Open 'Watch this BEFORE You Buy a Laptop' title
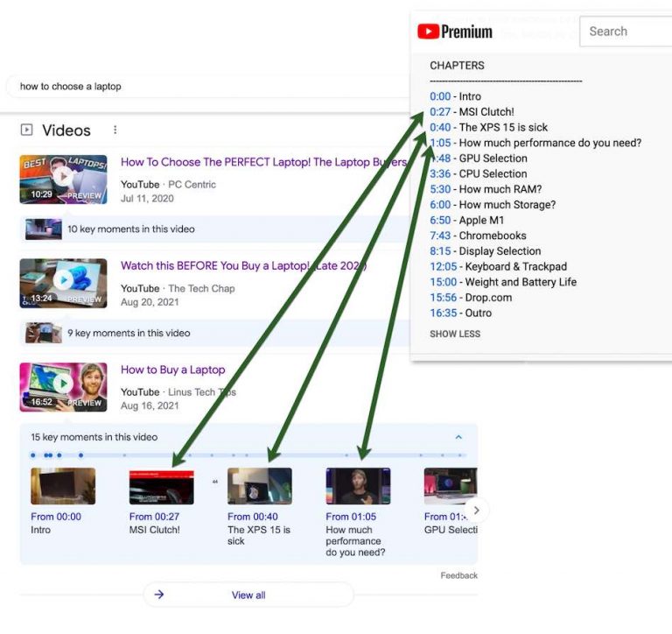Viewport: 672px width, 634px height. pyautogui.click(x=243, y=266)
